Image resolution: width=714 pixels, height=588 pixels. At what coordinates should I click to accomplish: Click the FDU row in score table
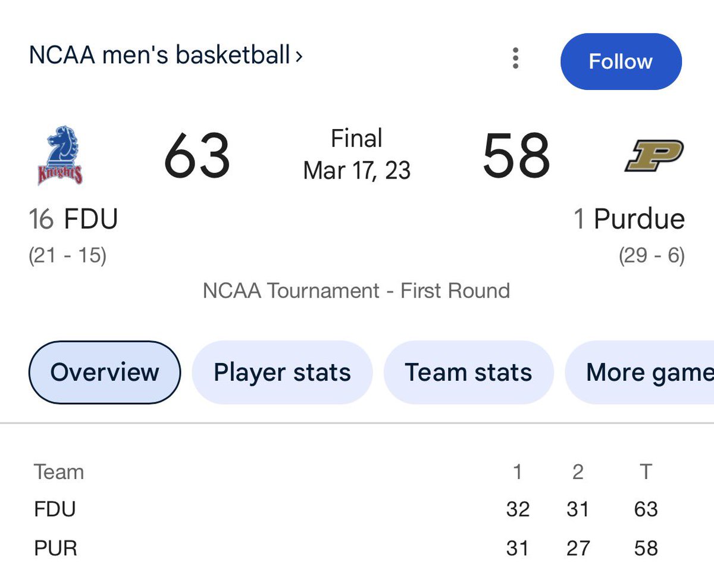pos(55,509)
